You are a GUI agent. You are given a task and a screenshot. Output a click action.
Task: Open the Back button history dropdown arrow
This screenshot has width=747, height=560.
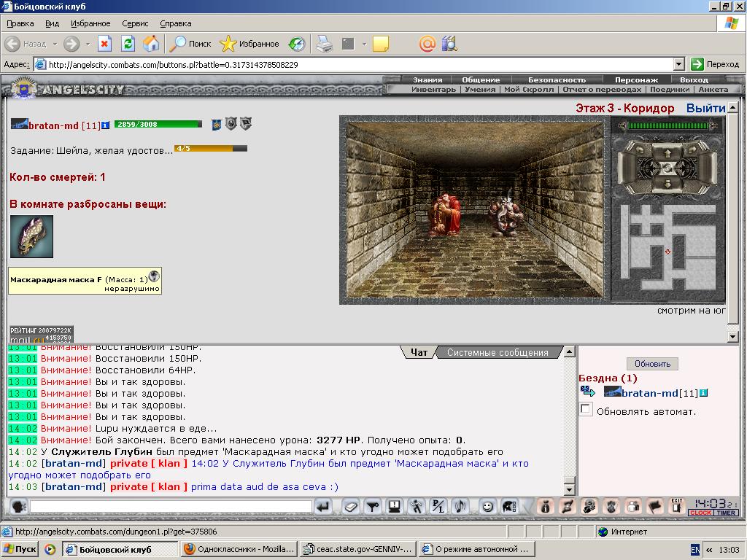click(55, 44)
